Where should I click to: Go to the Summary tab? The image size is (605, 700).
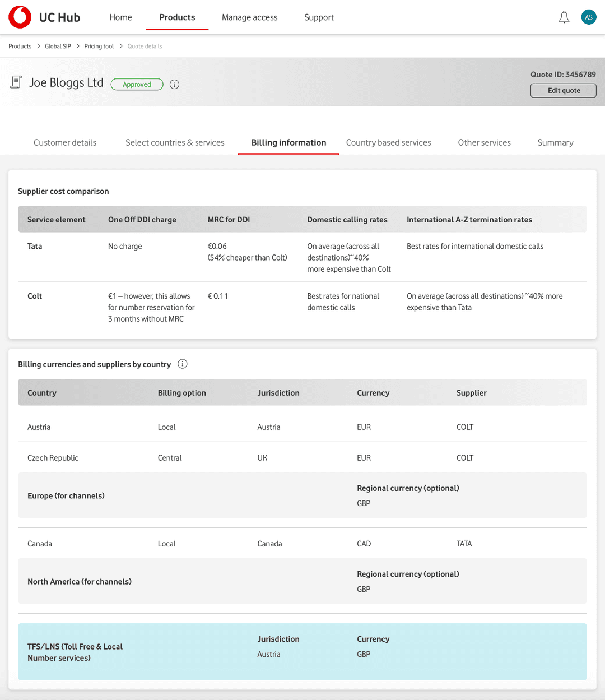click(555, 142)
